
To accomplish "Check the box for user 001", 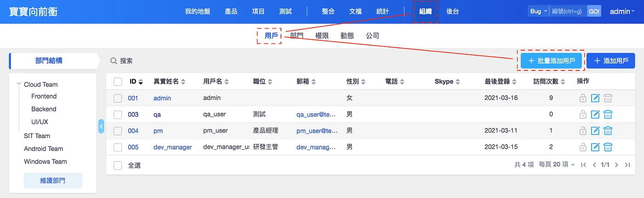I will pyautogui.click(x=118, y=98).
